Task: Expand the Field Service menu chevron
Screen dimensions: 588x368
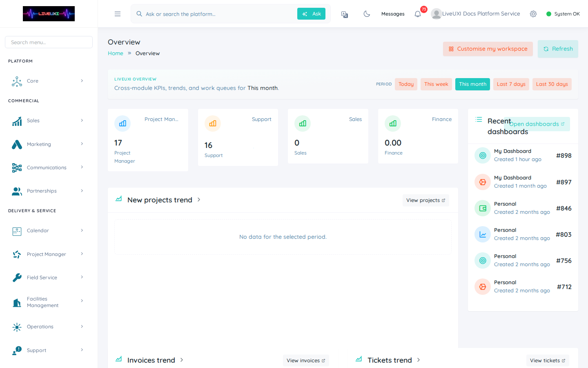Action: click(82, 277)
